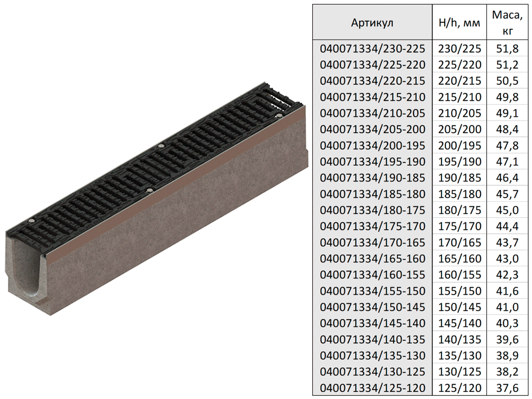Click the Артикул column header
This screenshot has height=399, width=532.
coord(372,23)
